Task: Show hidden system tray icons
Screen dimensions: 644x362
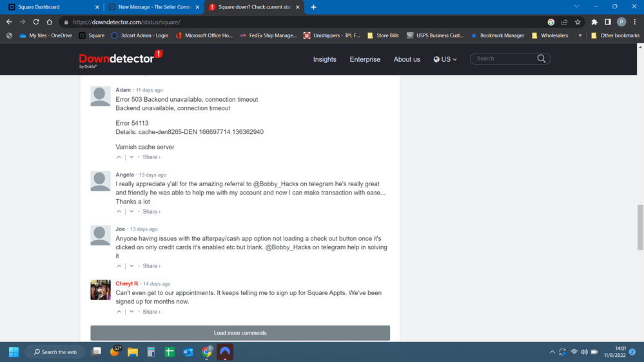Action: 552,352
